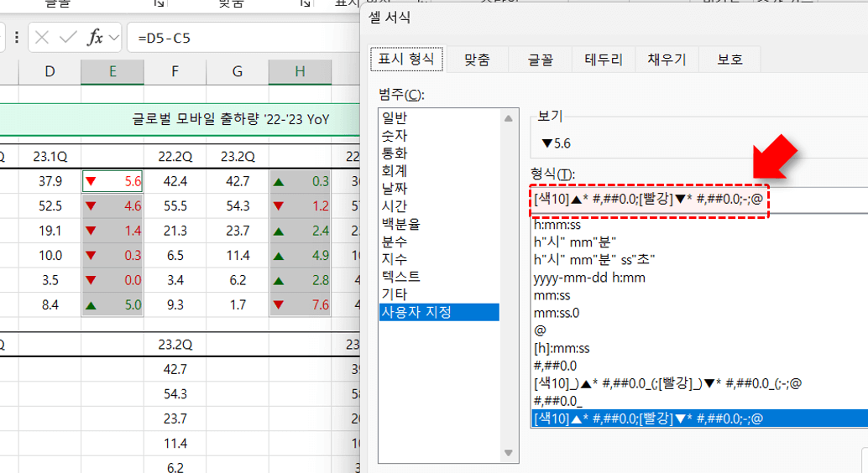Choose the h:mm:ss format
The width and height of the screenshot is (868, 473).
pyautogui.click(x=698, y=225)
